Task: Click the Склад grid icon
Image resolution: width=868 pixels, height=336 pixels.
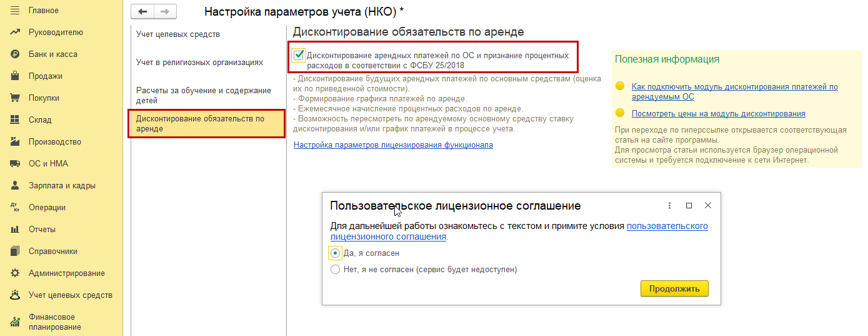Action: 15,120
